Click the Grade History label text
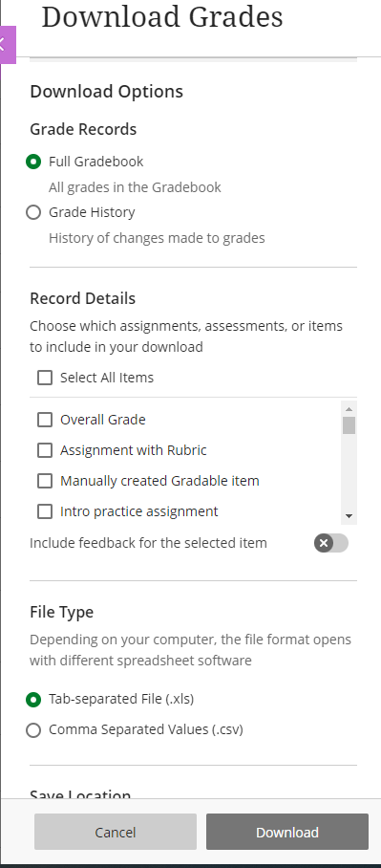The image size is (381, 868). [x=92, y=212]
